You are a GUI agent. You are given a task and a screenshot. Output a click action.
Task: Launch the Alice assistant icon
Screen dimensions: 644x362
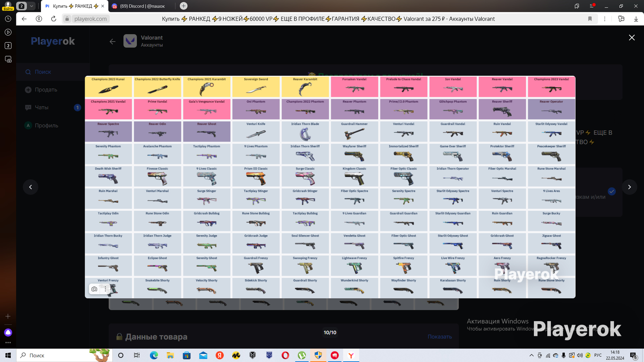8,332
